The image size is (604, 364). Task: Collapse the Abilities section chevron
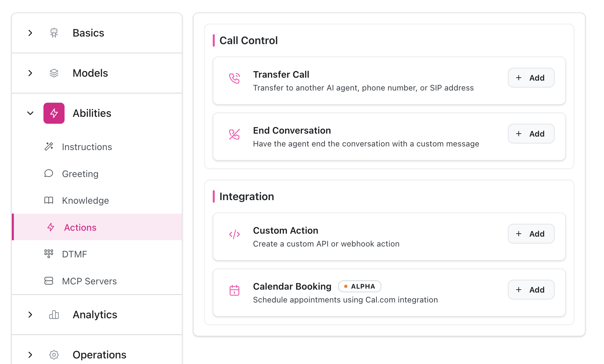[x=30, y=113]
